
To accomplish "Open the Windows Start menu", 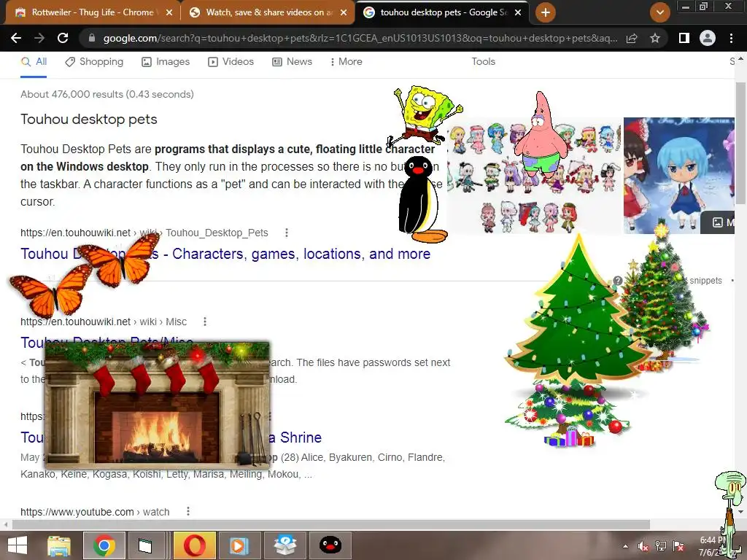I will (18, 545).
